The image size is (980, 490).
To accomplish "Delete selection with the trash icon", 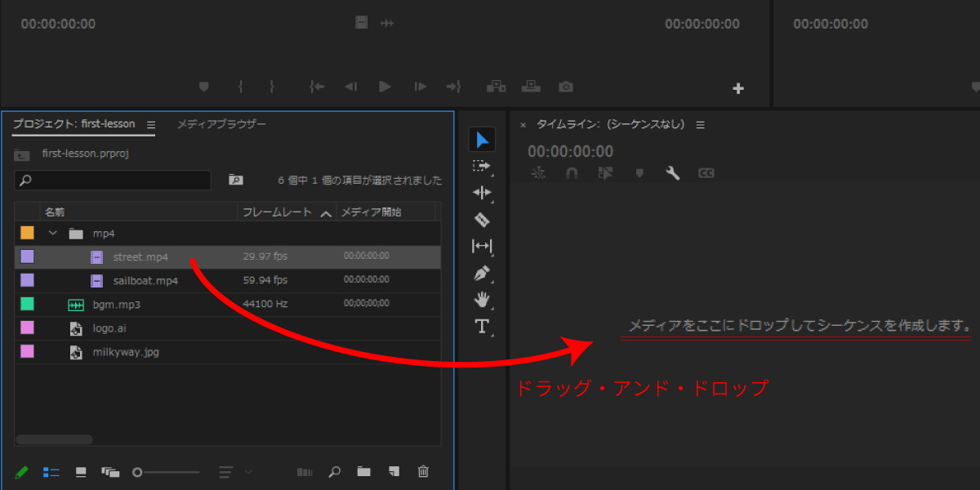I will 423,471.
